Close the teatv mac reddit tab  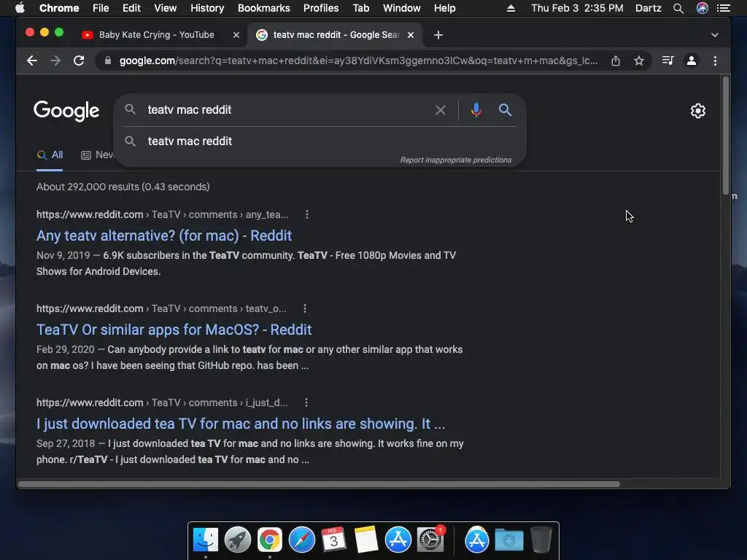tap(411, 35)
